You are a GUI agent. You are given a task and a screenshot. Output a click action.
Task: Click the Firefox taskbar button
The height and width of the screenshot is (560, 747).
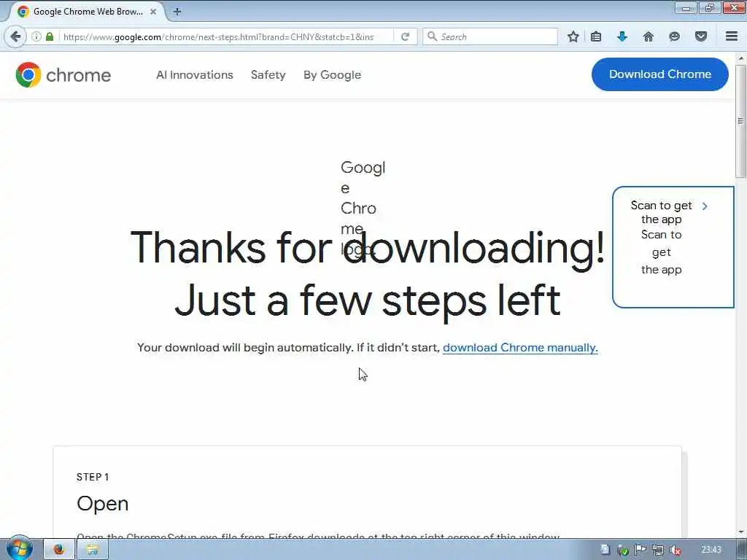coord(59,550)
